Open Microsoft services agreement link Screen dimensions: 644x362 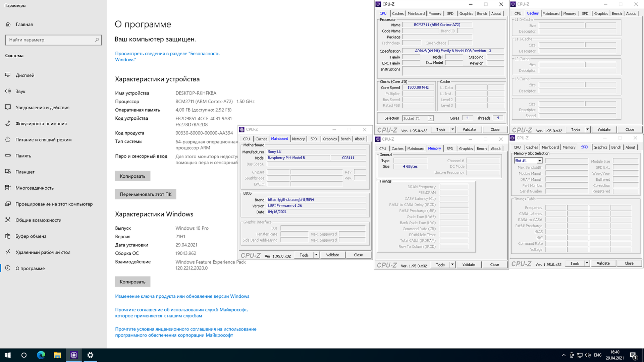(181, 313)
